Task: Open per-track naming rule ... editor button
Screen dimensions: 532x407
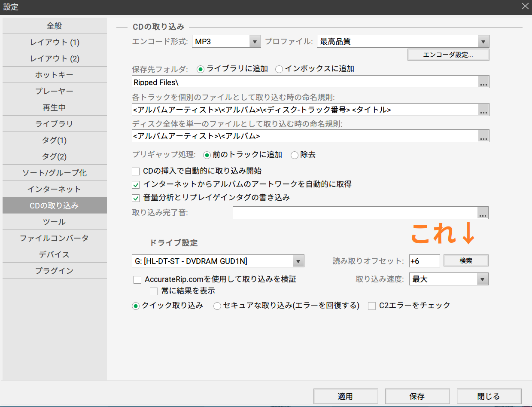Action: pyautogui.click(x=483, y=110)
